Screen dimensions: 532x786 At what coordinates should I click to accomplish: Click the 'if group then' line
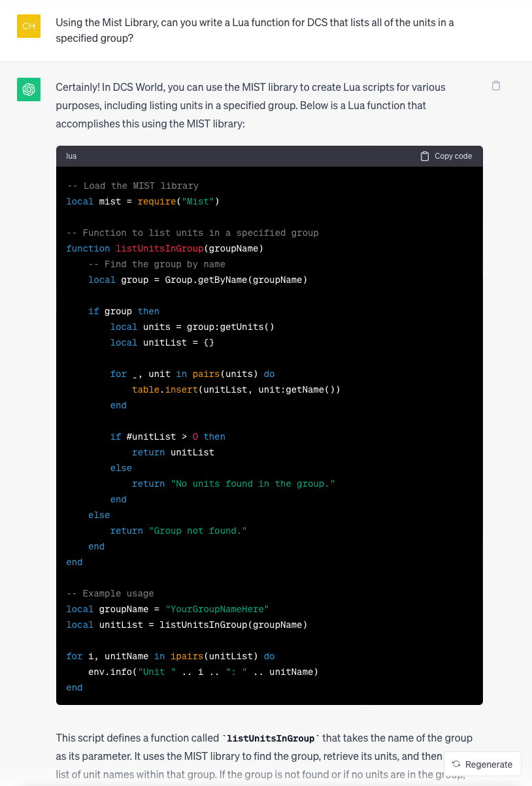[124, 311]
